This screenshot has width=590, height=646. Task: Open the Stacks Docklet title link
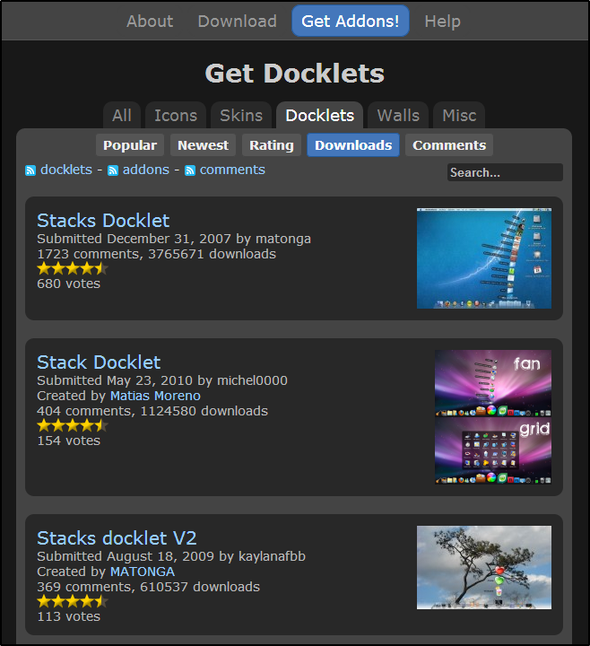103,220
